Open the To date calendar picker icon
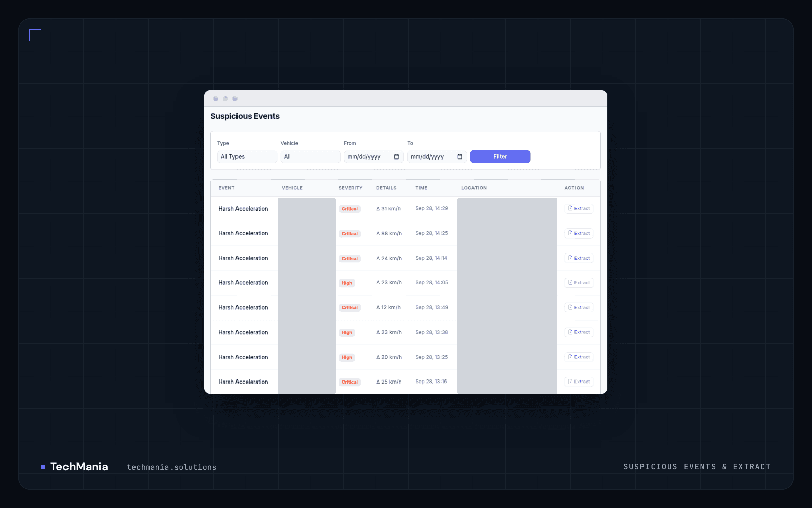 coord(460,157)
